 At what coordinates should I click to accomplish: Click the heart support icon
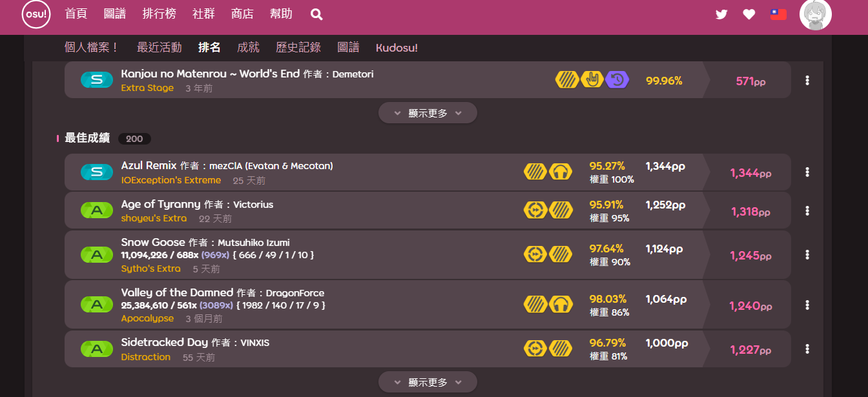pos(749,14)
